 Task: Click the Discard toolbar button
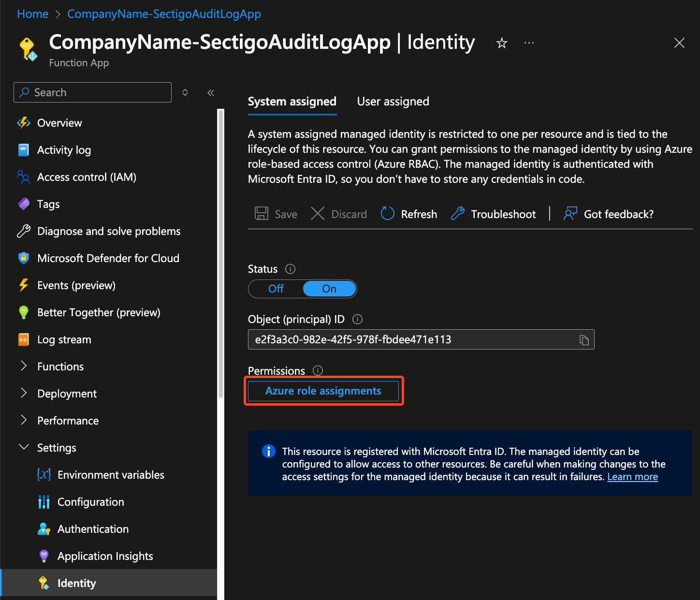click(338, 214)
